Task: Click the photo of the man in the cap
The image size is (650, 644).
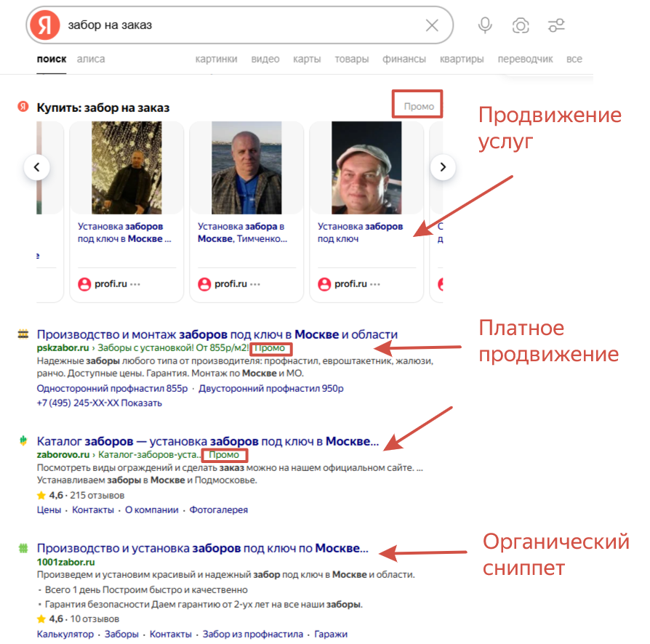Action: click(366, 167)
